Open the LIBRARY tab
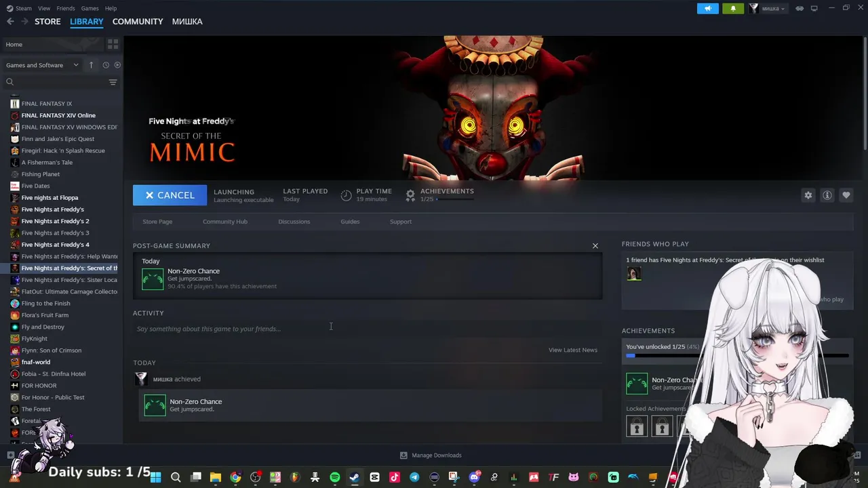This screenshot has width=868, height=488. click(x=87, y=22)
